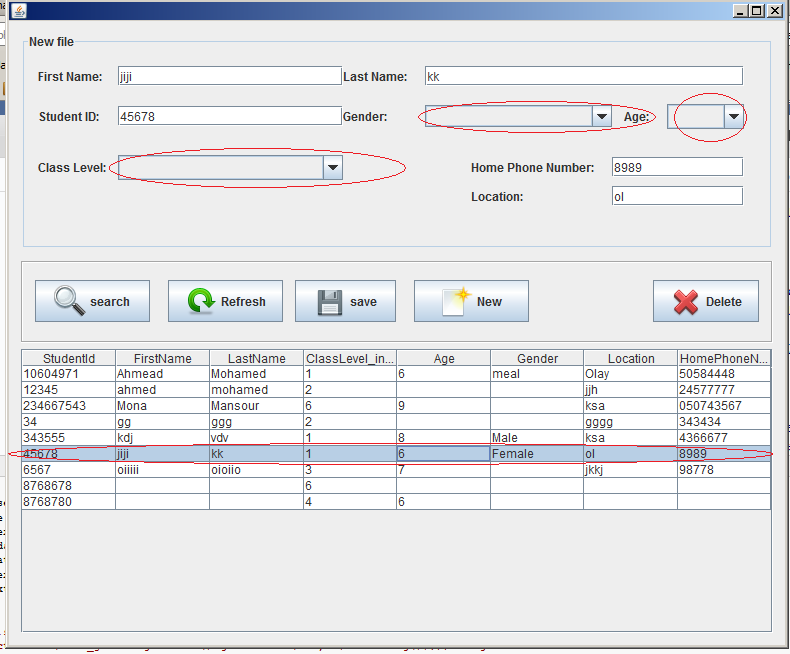Viewport: 790px width, 654px height.
Task: Select the Home Phone Number field
Action: click(x=677, y=167)
